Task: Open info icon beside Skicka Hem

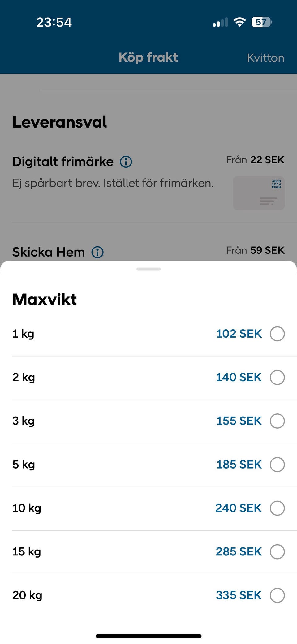Action: coord(97,252)
